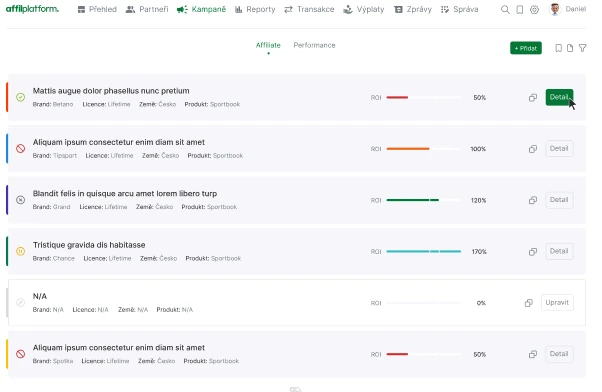Click the '120%' ROI value
The image size is (602, 392).
478,200
